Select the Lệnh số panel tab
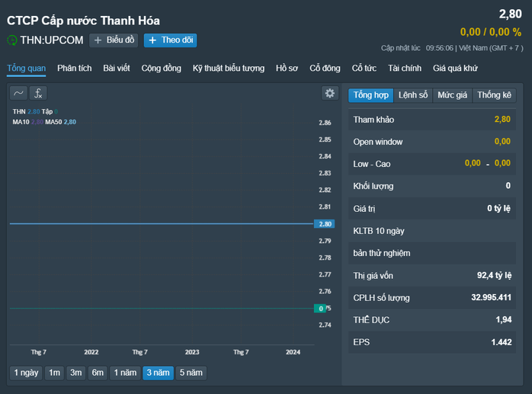Viewport: 532px width, 394px height. click(x=413, y=95)
